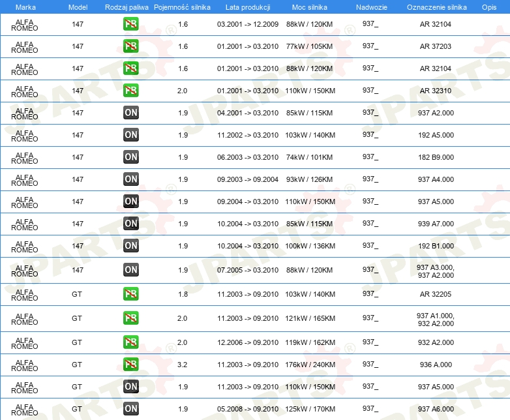Select engine code 192 B1.000

(436, 246)
